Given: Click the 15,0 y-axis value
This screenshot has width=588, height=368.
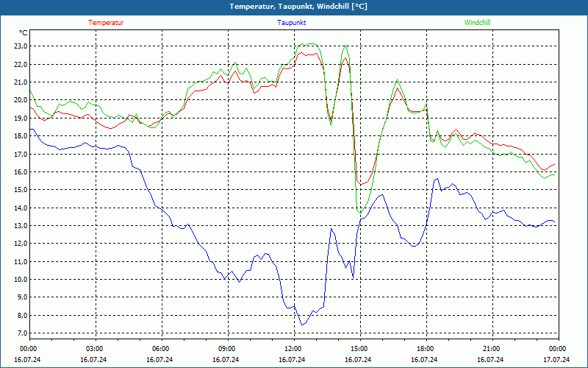Looking at the screenshot, I should pyautogui.click(x=21, y=190).
